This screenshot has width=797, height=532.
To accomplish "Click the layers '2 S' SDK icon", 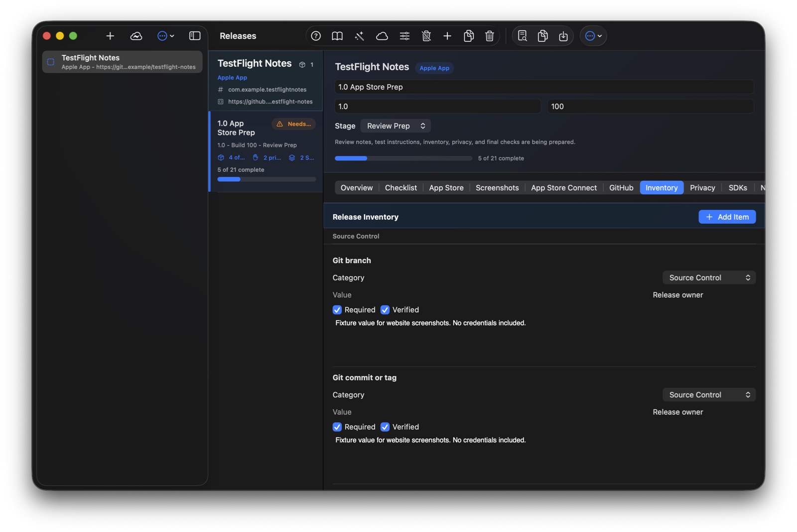I will coord(292,157).
